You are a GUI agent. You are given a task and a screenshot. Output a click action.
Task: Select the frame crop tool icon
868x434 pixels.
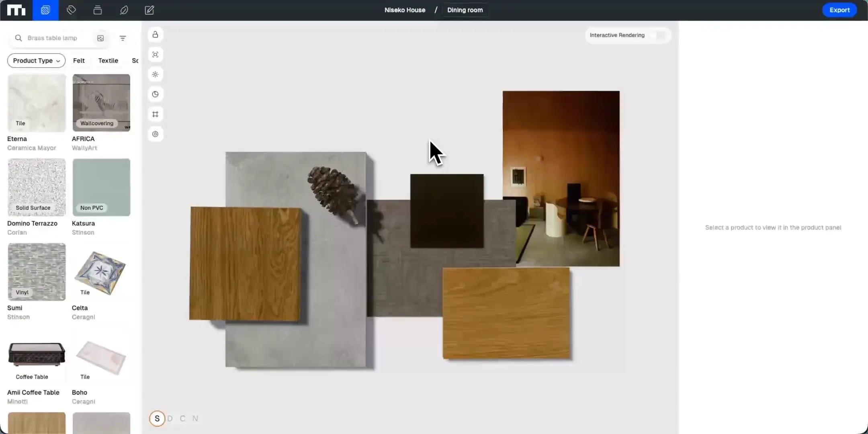155,114
